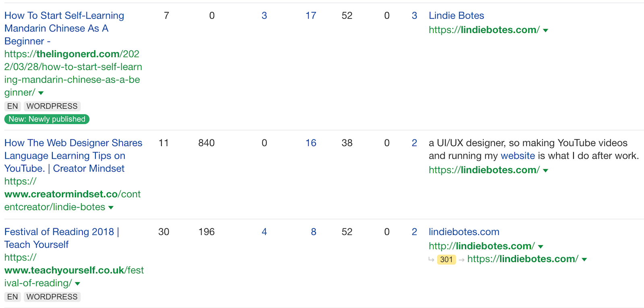
Task: Open the value 8 in the Festival of Reading row
Action: coord(313,232)
